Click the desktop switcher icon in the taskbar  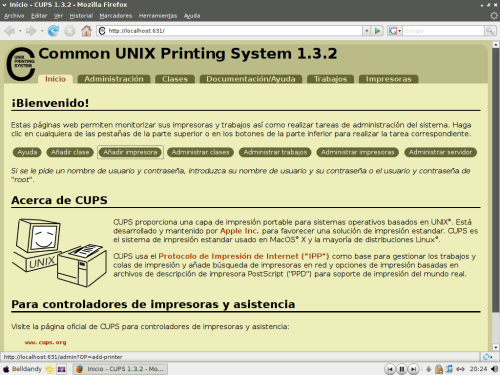[62, 369]
